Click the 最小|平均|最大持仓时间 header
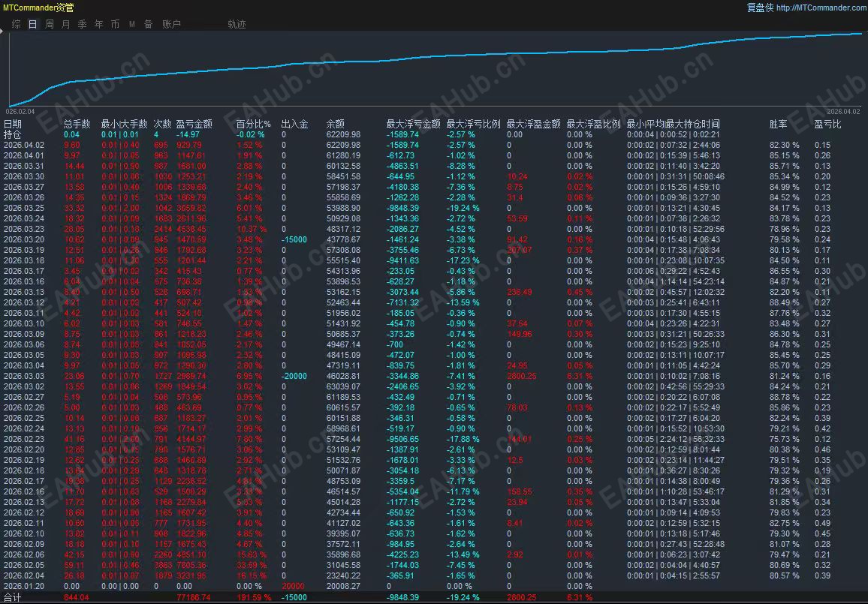868x604 pixels. (x=673, y=124)
